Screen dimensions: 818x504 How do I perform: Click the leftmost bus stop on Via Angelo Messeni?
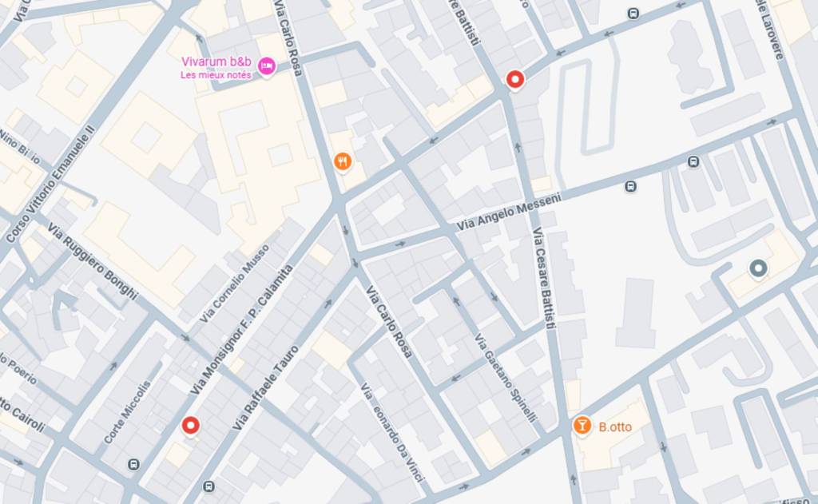(630, 186)
